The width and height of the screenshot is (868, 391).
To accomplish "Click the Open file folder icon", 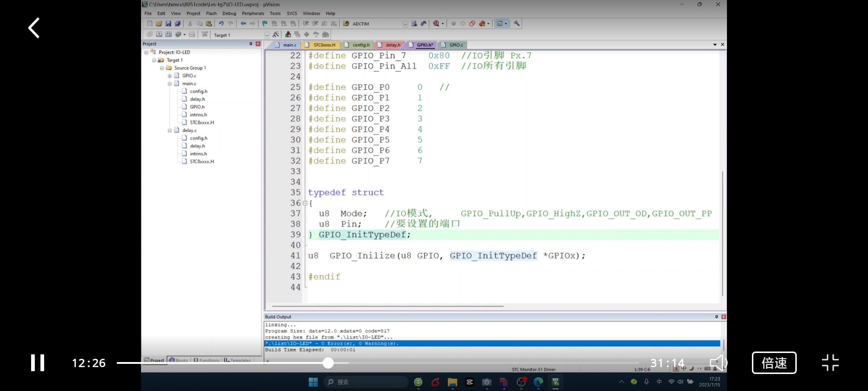I will (159, 24).
